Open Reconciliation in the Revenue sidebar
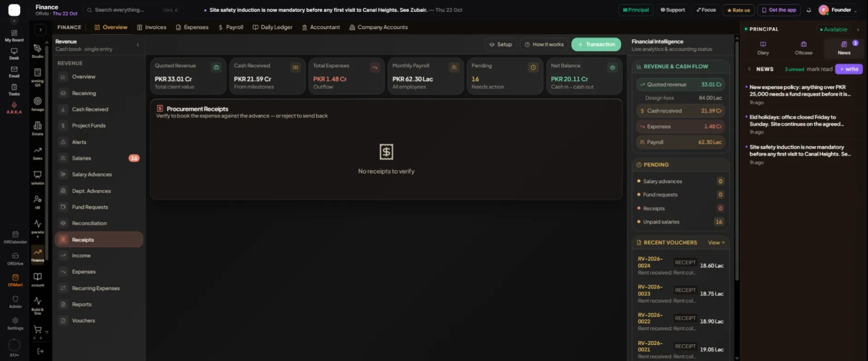 pos(99,223)
